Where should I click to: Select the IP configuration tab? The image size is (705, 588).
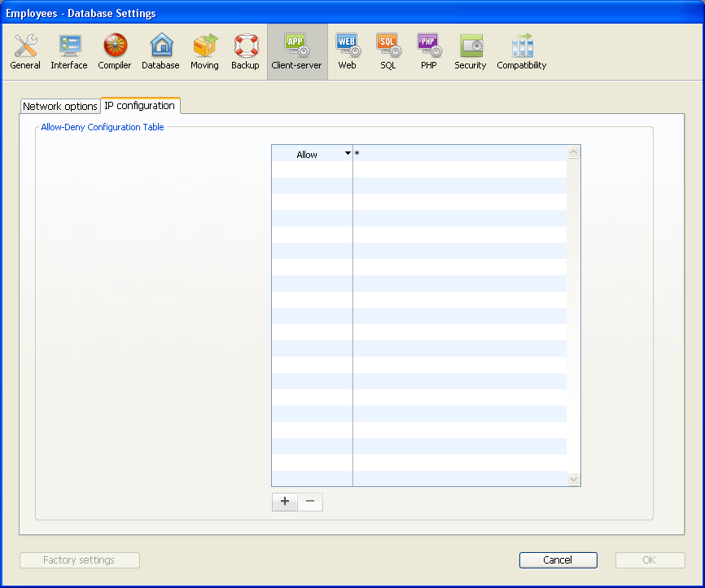140,106
